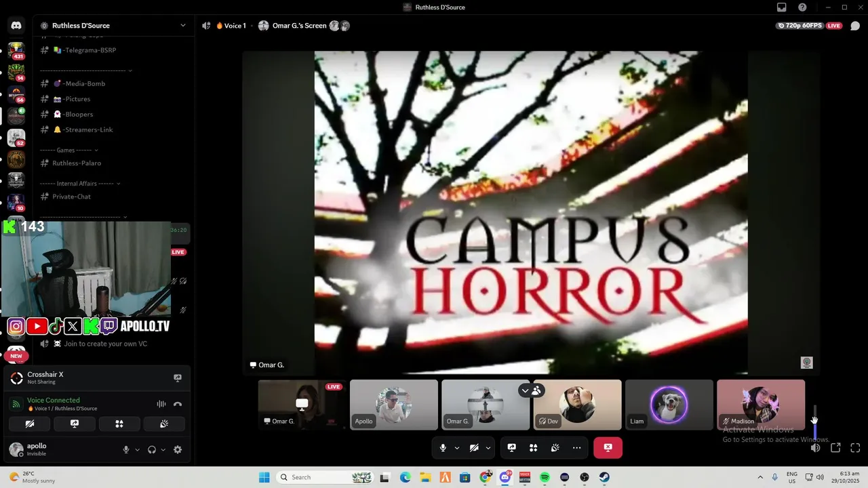Mute microphone in call control bar
This screenshot has width=868, height=488.
(x=443, y=447)
